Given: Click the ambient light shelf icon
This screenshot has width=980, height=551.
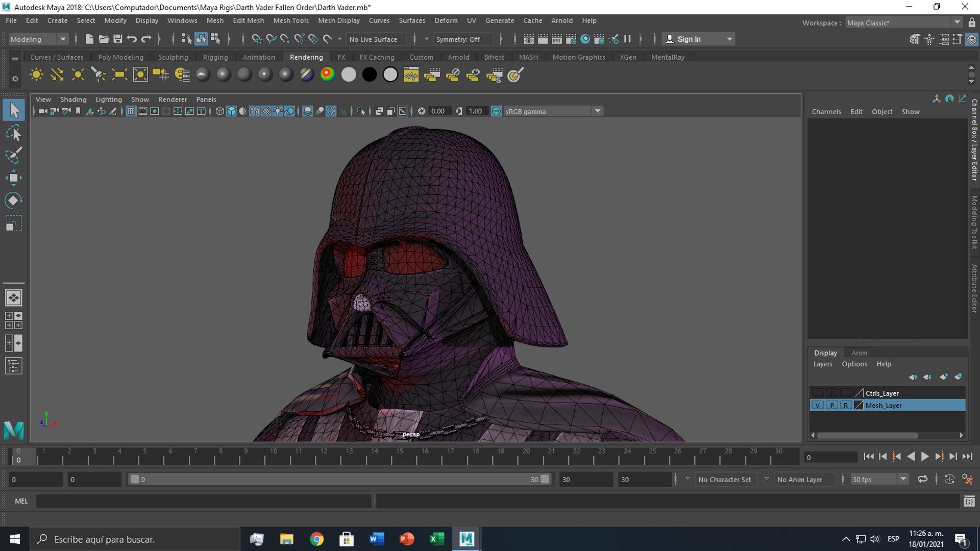Looking at the screenshot, I should pos(36,74).
